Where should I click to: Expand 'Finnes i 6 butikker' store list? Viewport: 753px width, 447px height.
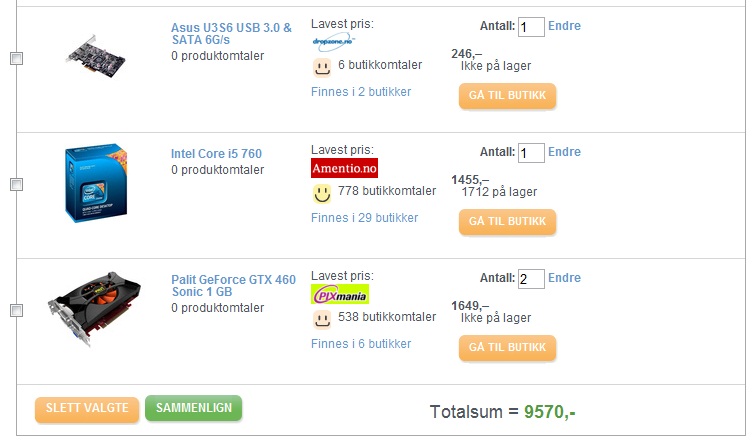click(x=360, y=344)
